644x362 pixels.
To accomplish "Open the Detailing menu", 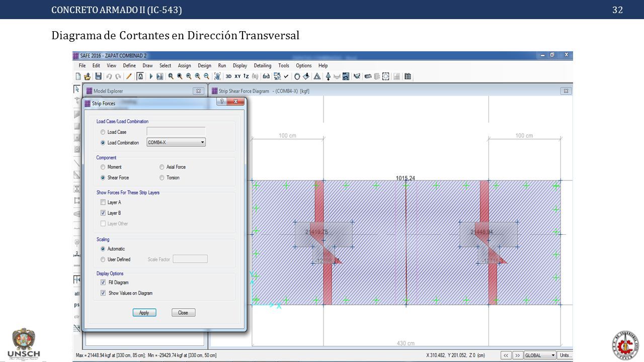I will coord(262,65).
